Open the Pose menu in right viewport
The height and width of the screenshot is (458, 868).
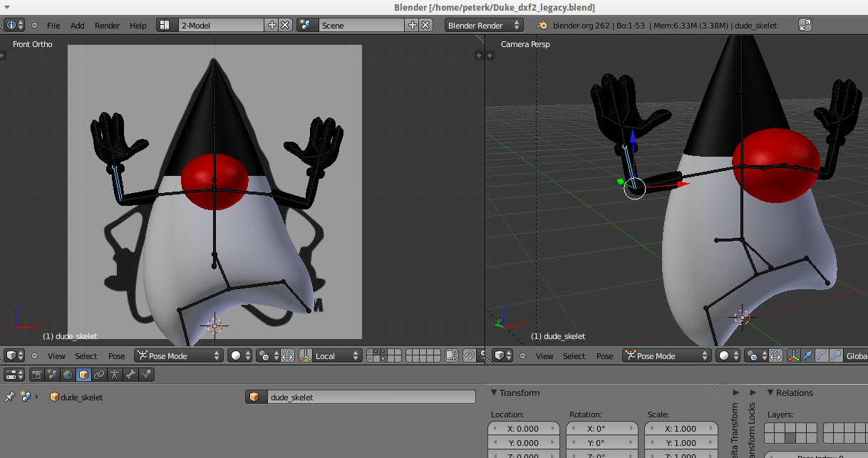click(605, 355)
